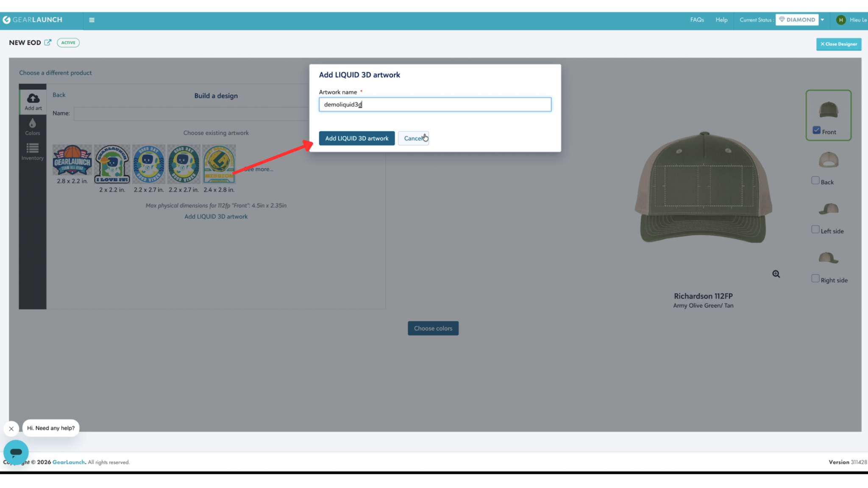Select the GearLaunch Team All Star artwork thumbnail
The height and width of the screenshot is (488, 868).
pyautogui.click(x=72, y=160)
